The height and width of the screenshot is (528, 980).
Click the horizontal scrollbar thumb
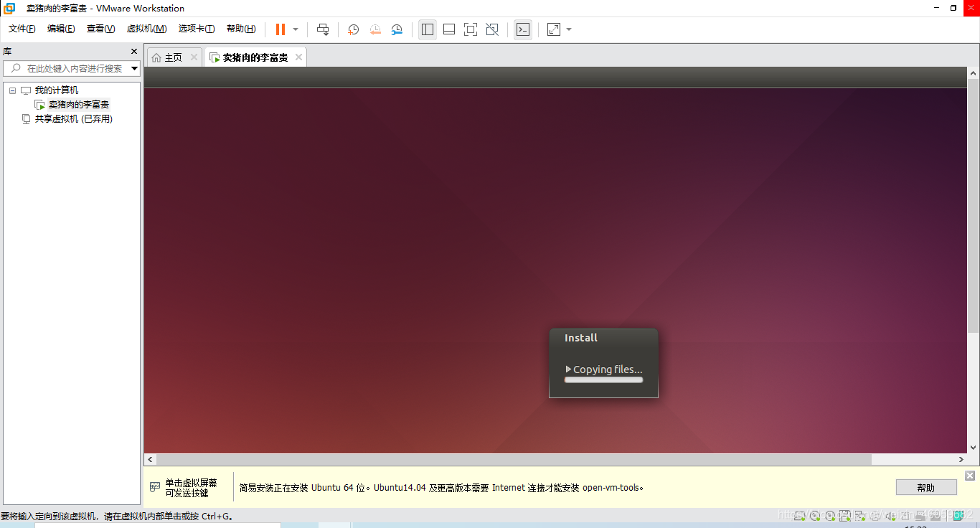514,459
